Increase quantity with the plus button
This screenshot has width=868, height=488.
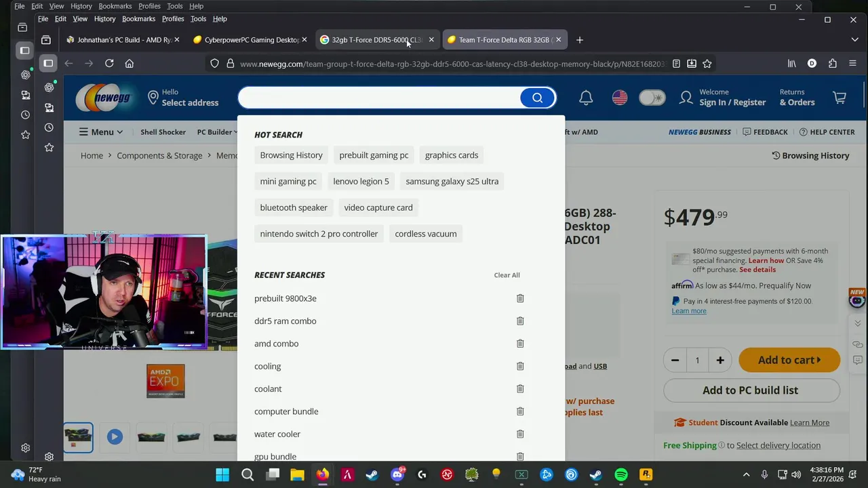pyautogui.click(x=720, y=360)
